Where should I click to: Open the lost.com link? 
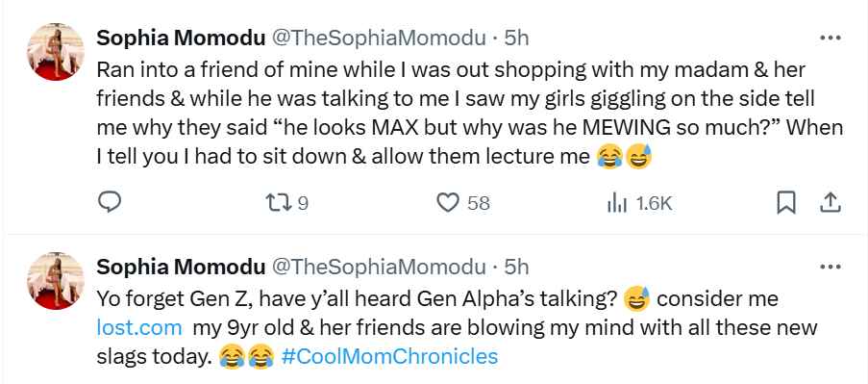(139, 327)
